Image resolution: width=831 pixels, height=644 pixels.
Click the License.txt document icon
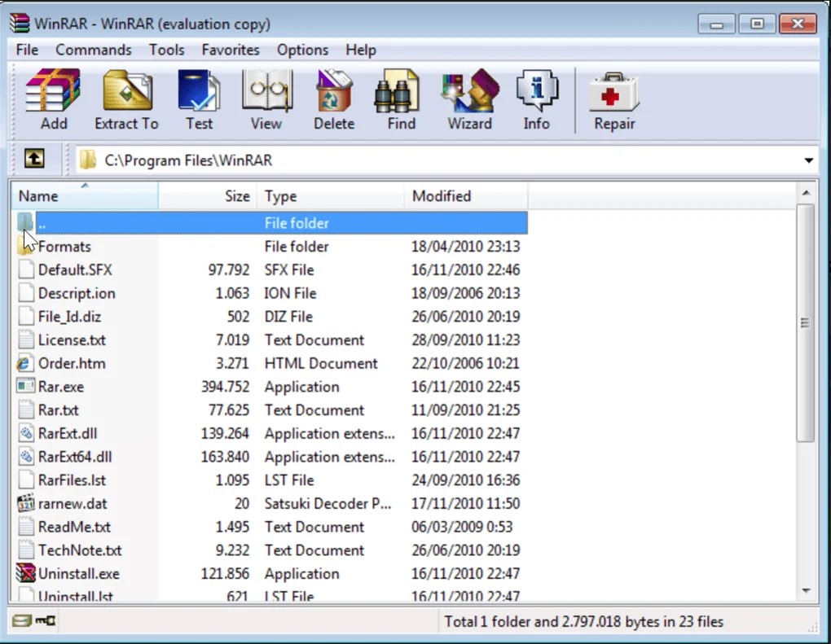pyautogui.click(x=25, y=340)
